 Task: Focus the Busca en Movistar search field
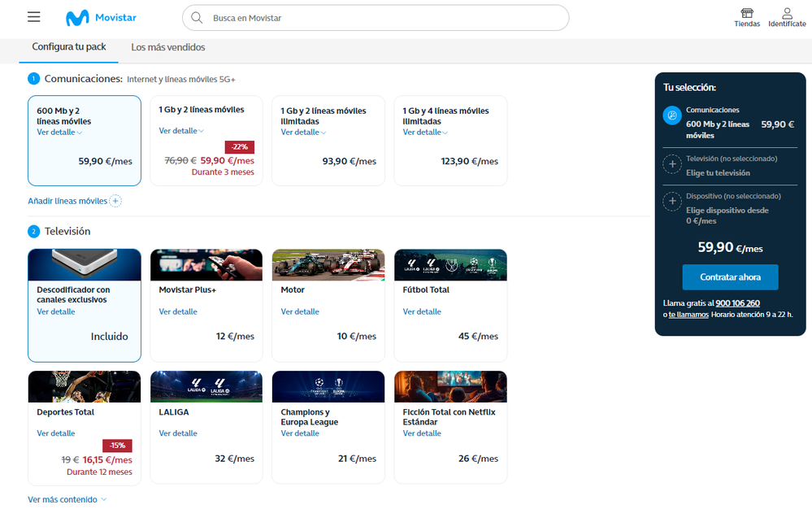[382, 18]
